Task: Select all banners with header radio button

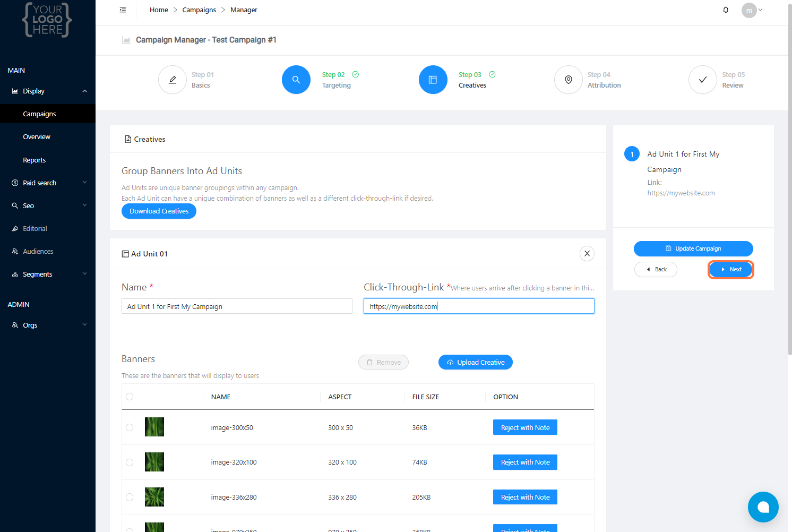Action: pos(130,397)
